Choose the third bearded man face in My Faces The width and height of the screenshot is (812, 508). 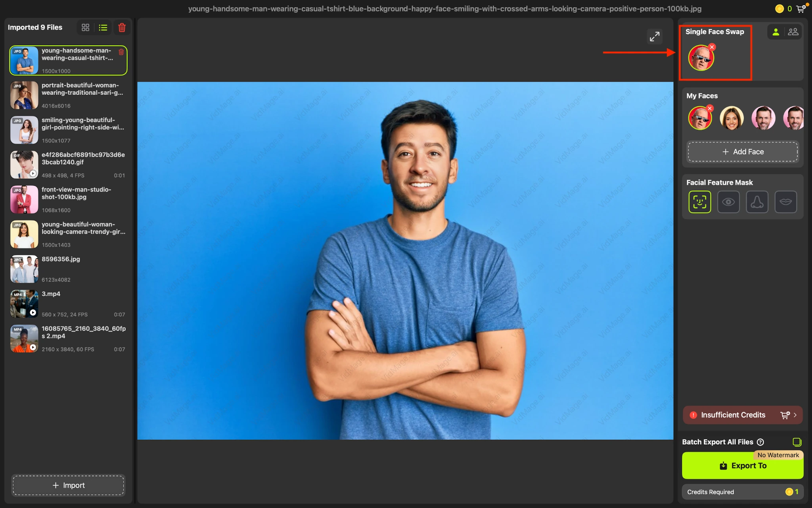763,118
